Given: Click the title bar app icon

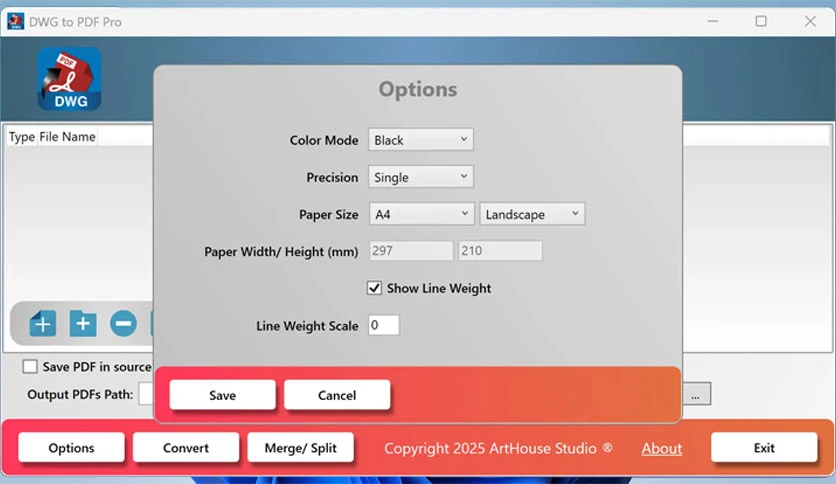Looking at the screenshot, I should tap(15, 21).
